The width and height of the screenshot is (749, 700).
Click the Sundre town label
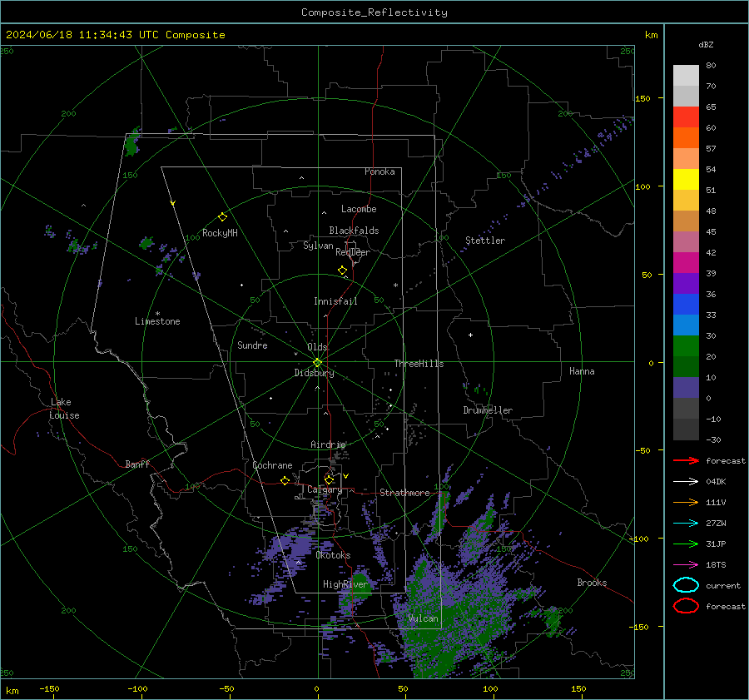pyautogui.click(x=252, y=345)
